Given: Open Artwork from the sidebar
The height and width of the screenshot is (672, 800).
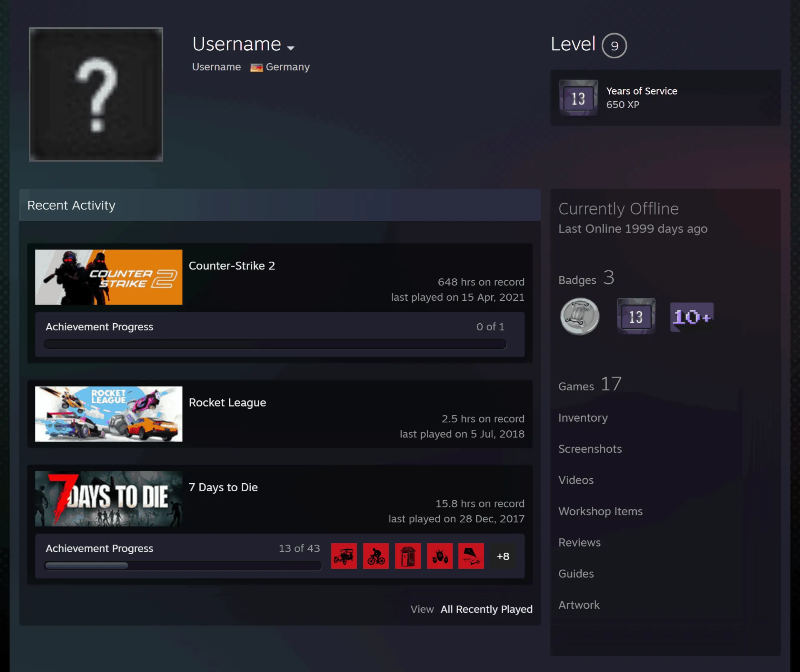Looking at the screenshot, I should 579,605.
